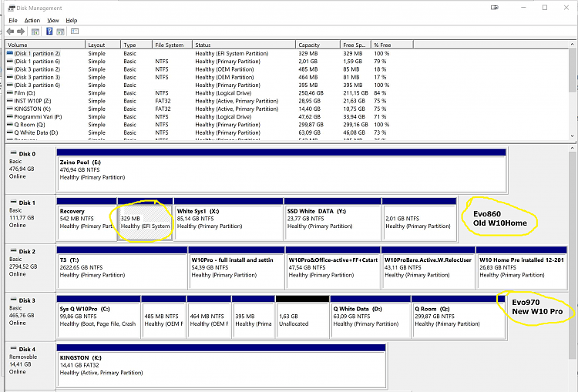Click drive icon of Programmi Vari (P:) row
The width and height of the screenshot is (578, 392).
coord(10,117)
